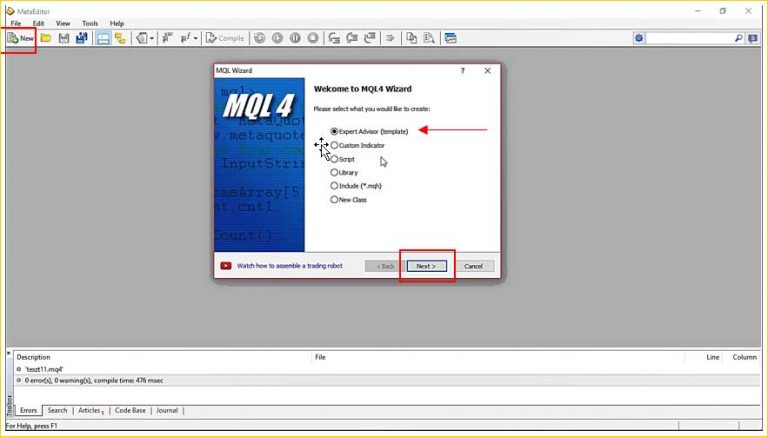Click the page icon left of first dropdown arrow
Image resolution: width=768 pixels, height=437 pixels.
tap(142, 38)
